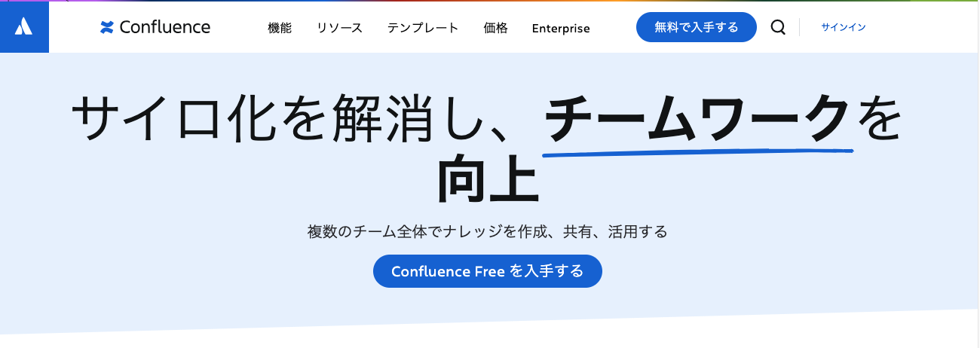980x348 pixels.
Task: Click the Confluence wordmark text
Action: 164,28
